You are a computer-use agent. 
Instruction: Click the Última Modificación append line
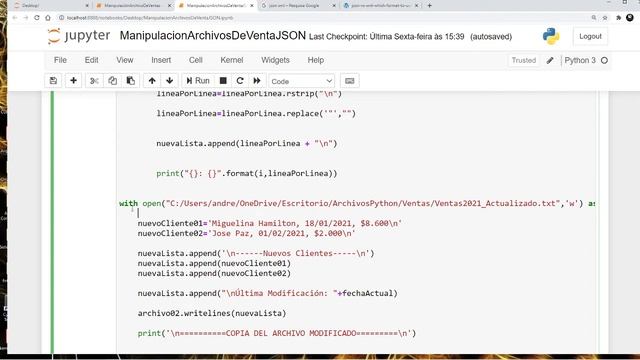point(267,293)
